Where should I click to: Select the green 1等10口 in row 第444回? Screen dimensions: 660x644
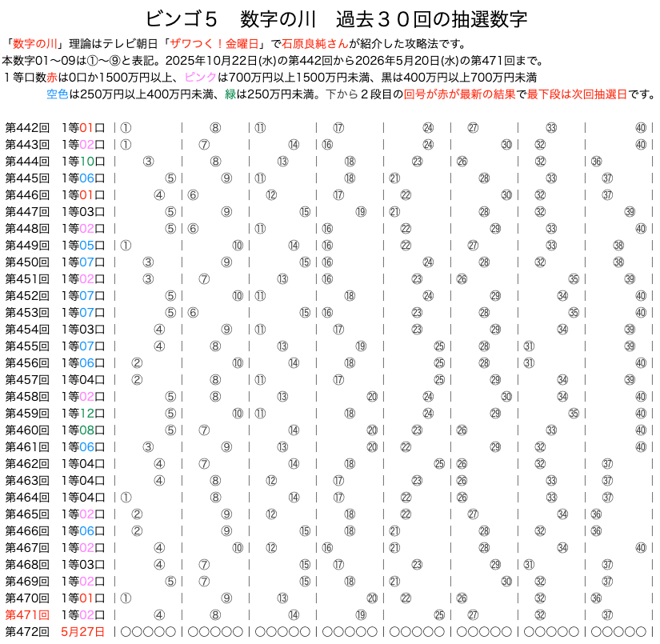83,162
